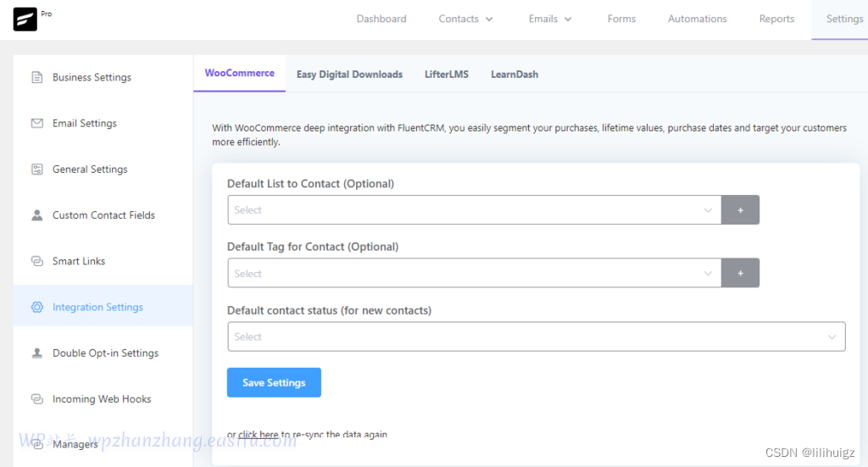Open Reports in the top navigation

(x=776, y=19)
